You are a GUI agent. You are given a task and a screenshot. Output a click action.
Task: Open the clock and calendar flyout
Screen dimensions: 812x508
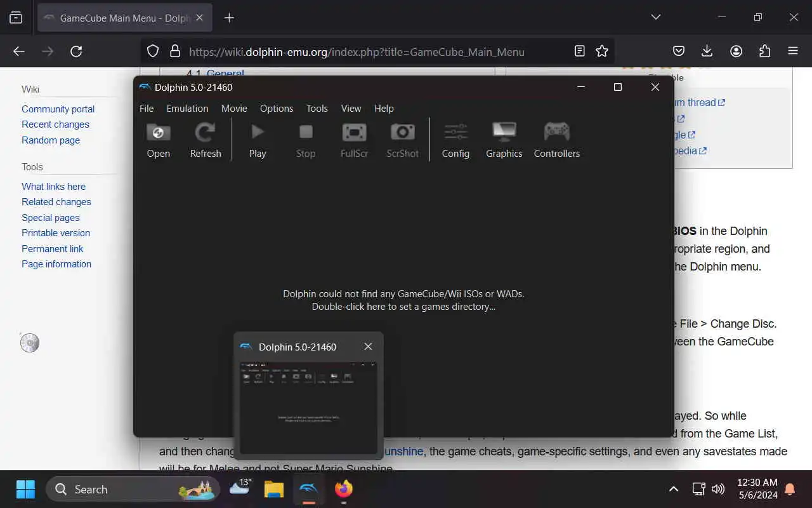(757, 489)
